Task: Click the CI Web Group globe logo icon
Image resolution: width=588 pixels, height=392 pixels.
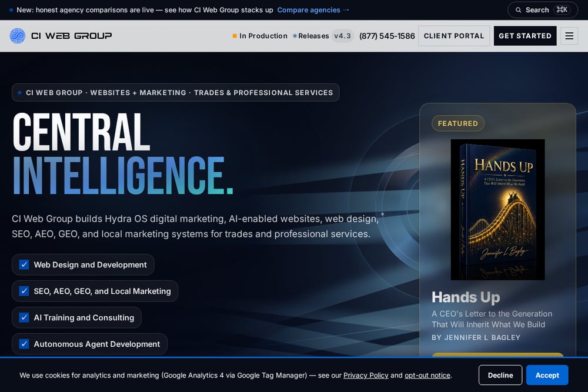Action: (x=17, y=36)
